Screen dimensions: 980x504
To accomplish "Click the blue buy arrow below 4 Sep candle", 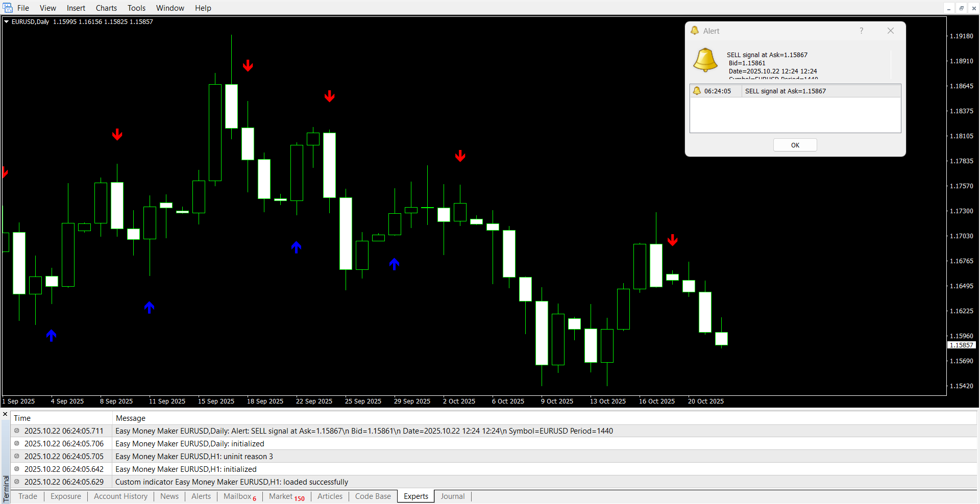I will pos(51,335).
